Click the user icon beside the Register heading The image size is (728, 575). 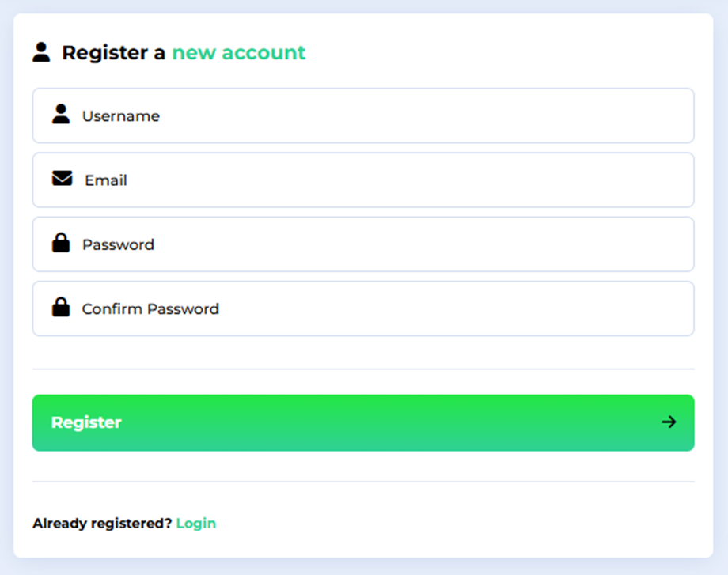click(x=41, y=52)
